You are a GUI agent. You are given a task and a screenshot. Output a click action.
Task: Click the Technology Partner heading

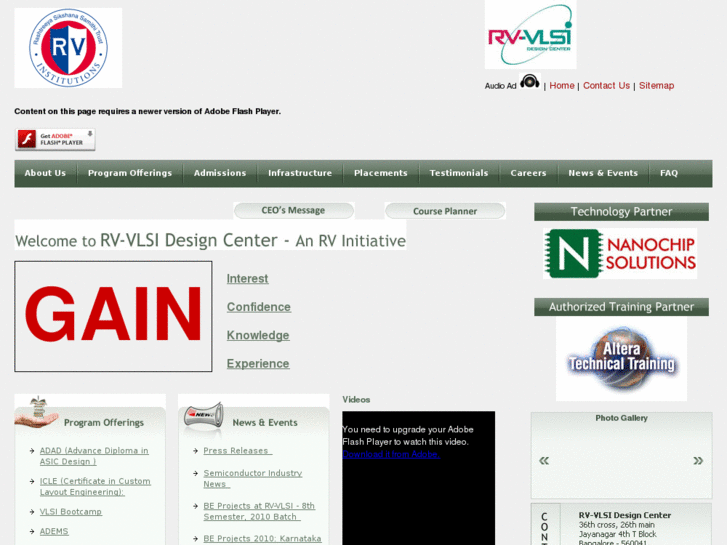pyautogui.click(x=621, y=212)
